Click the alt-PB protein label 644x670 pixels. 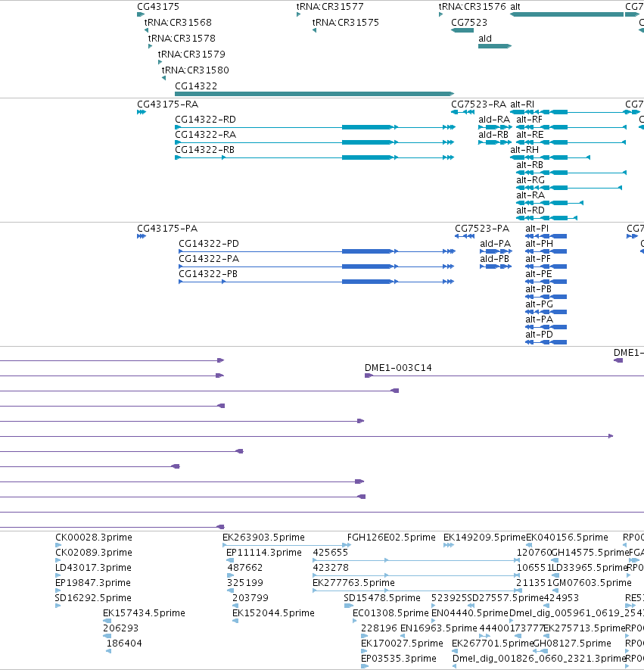538,289
